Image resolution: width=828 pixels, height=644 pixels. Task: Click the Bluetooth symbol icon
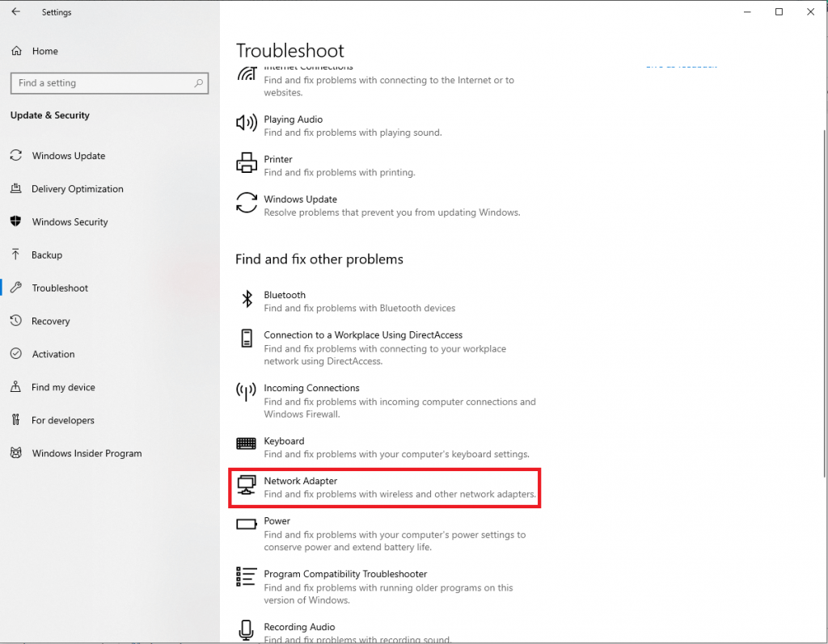point(247,299)
